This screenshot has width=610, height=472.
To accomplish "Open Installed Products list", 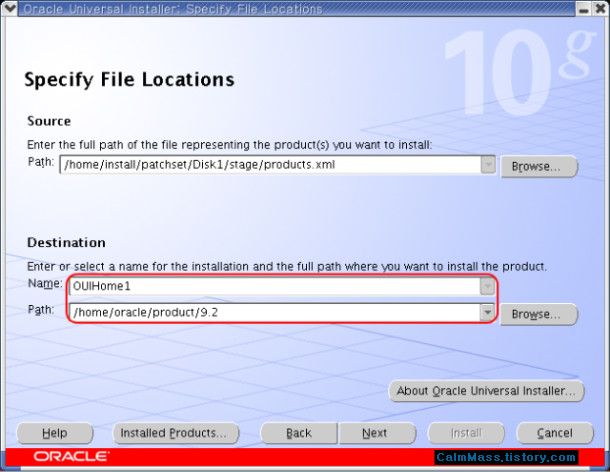I will pos(176,433).
